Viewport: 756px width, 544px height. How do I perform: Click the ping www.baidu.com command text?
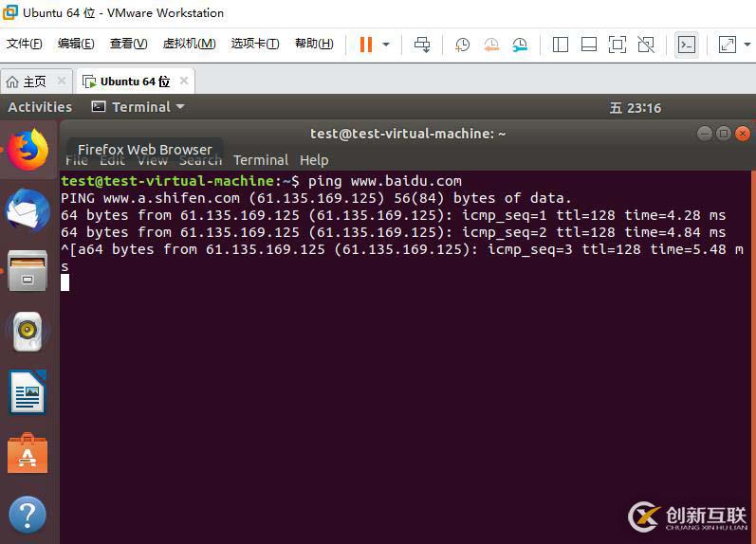(x=385, y=181)
